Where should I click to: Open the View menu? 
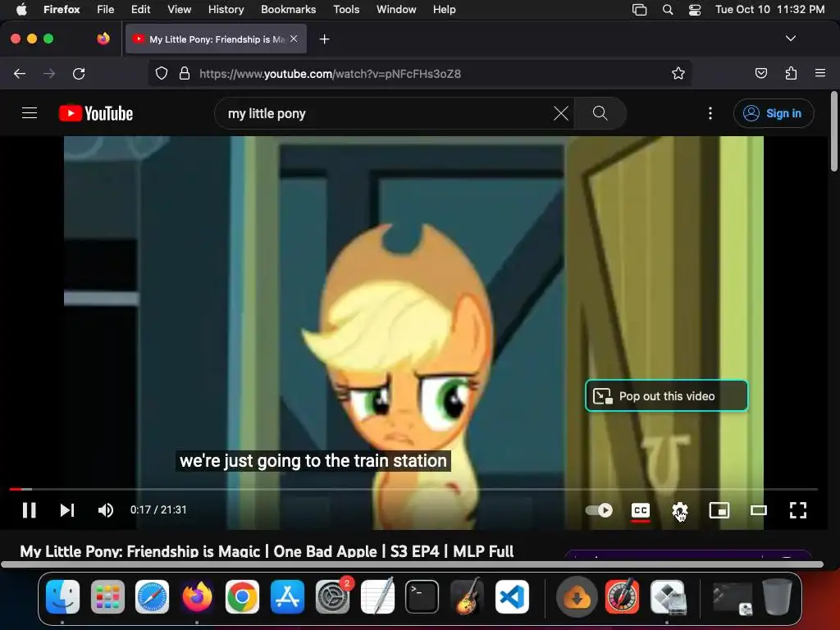[x=179, y=9]
